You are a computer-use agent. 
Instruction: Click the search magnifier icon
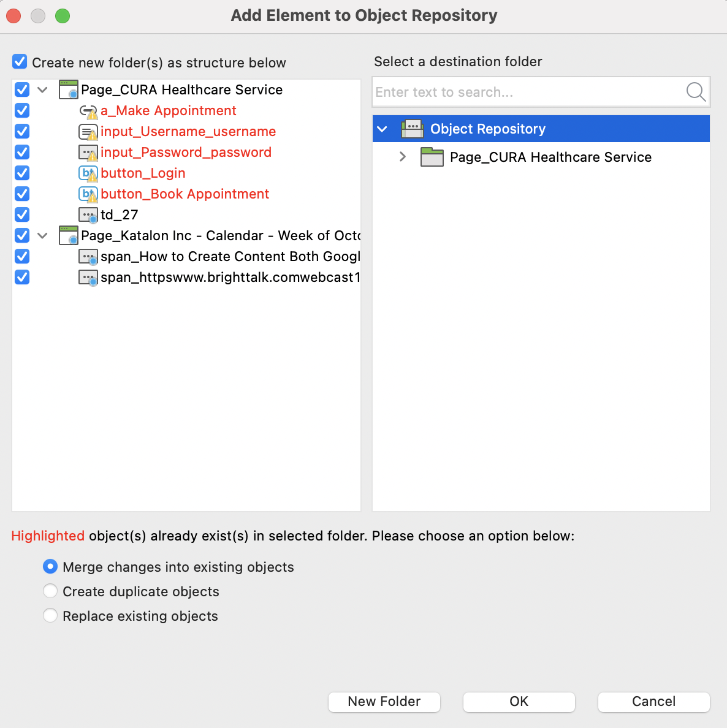695,92
